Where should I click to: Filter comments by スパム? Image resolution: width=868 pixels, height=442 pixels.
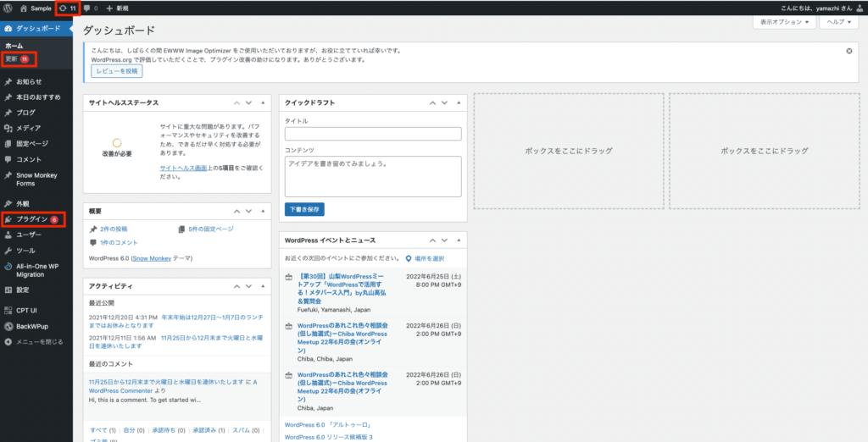241,430
